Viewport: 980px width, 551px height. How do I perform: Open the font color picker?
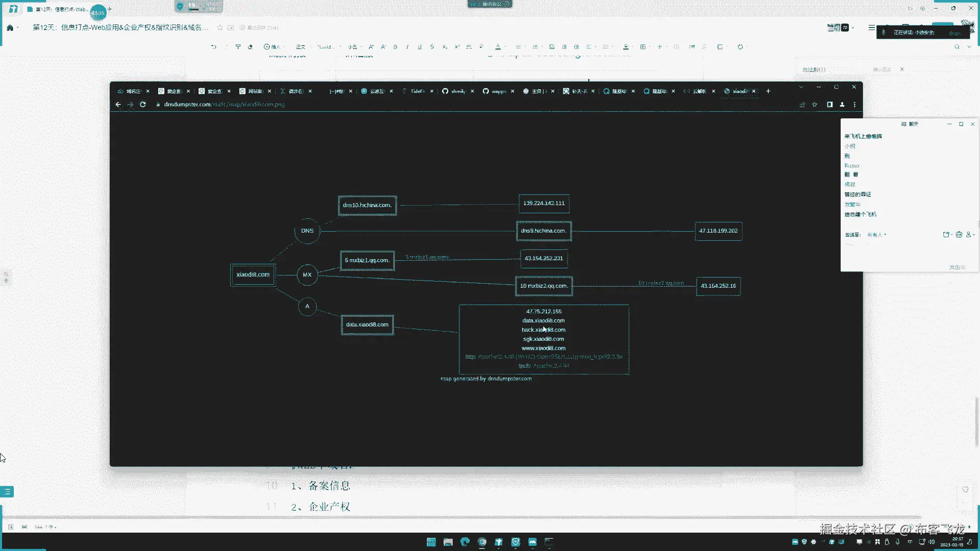pos(498,47)
